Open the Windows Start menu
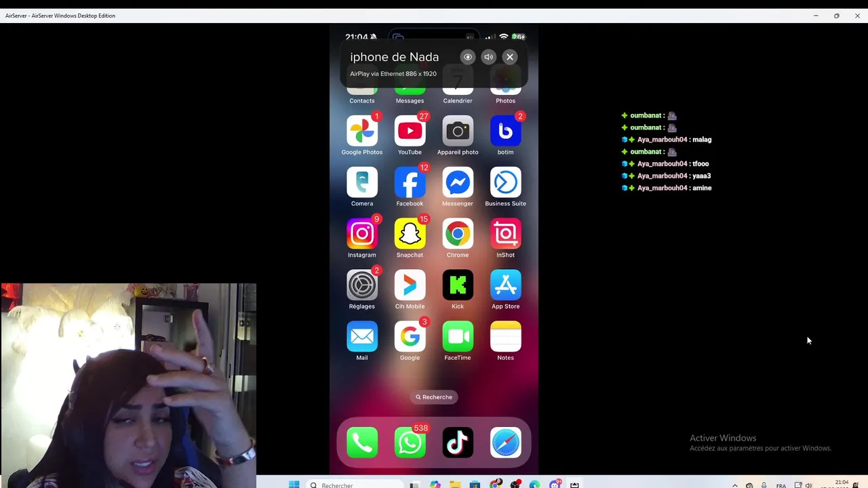868x488 pixels. click(x=294, y=484)
